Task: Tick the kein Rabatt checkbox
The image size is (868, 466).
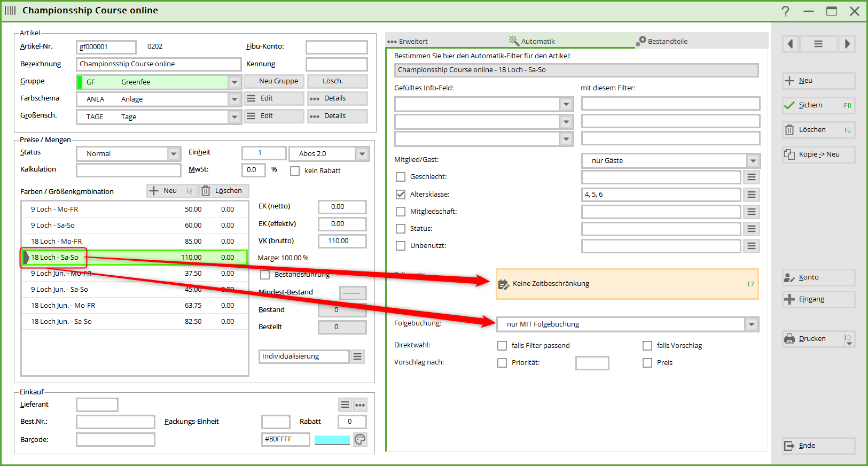Action: click(295, 171)
